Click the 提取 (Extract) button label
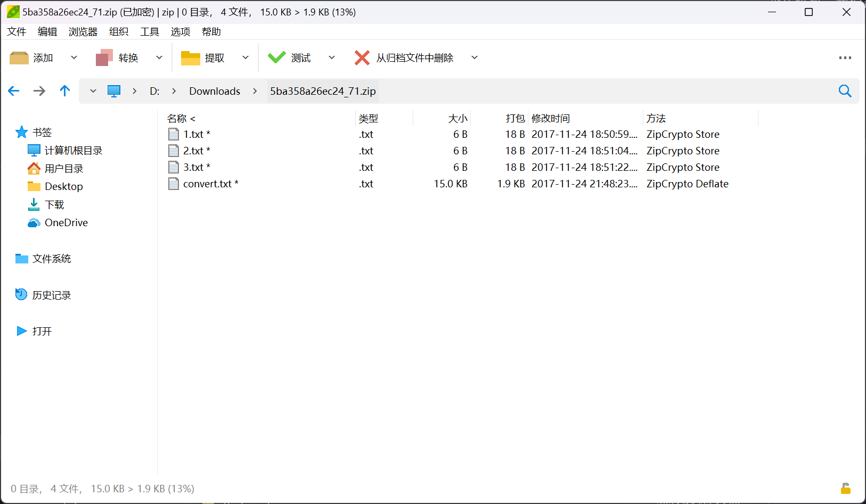This screenshot has height=504, width=866. coord(215,58)
